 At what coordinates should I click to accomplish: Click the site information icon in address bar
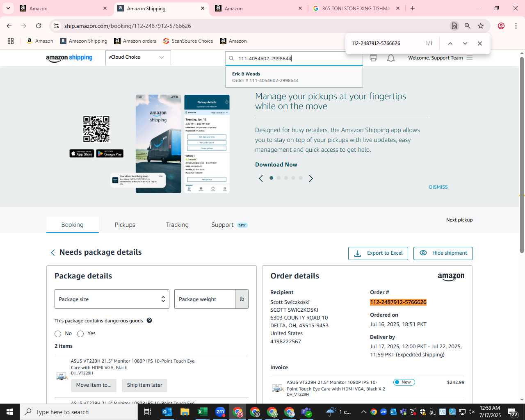point(56,26)
